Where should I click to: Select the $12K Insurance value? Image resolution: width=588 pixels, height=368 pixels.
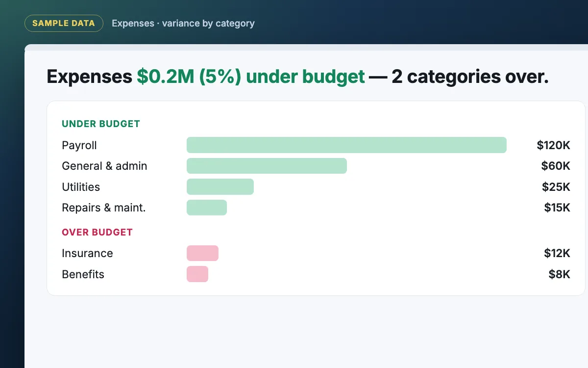[557, 253]
